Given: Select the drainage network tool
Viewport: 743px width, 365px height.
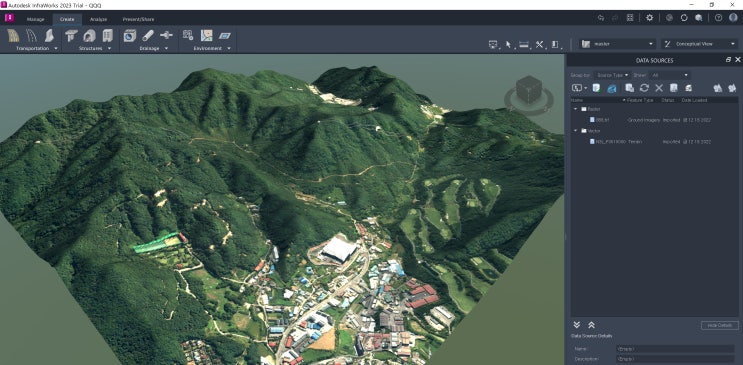Looking at the screenshot, I should 130,36.
